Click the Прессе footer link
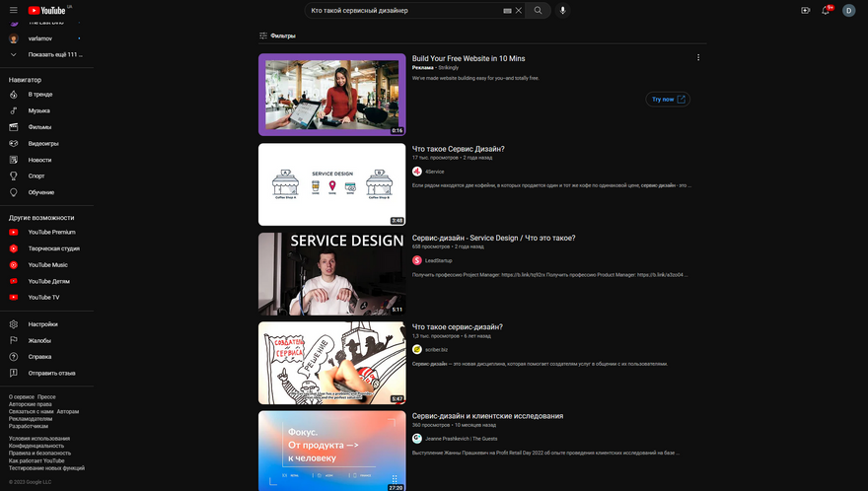 coord(46,397)
